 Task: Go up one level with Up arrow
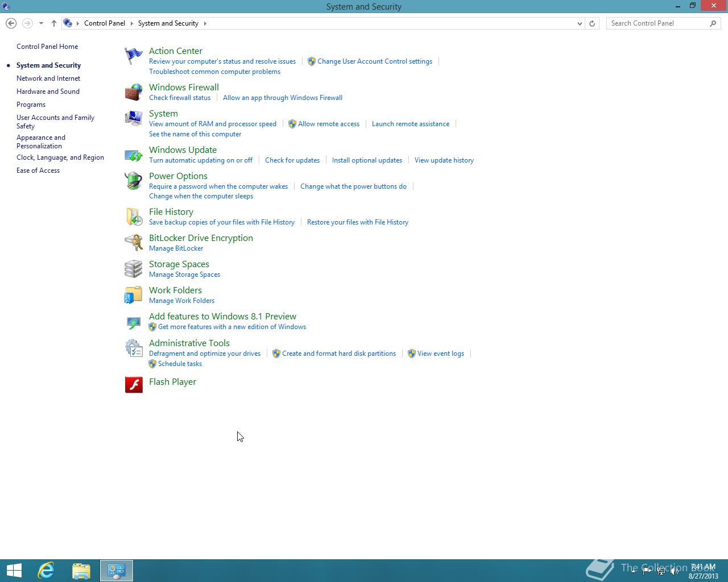(54, 23)
